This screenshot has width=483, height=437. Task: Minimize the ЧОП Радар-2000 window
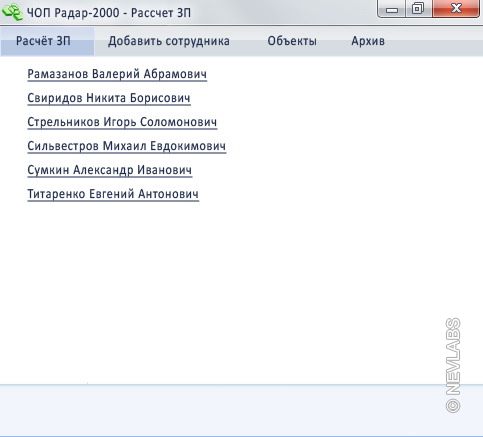[x=392, y=9]
